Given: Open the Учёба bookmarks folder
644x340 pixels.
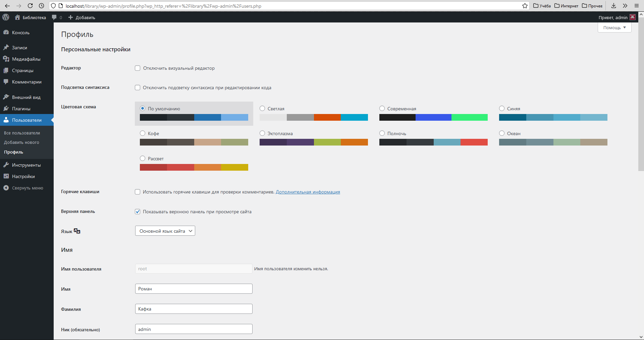Looking at the screenshot, I should click(x=542, y=6).
